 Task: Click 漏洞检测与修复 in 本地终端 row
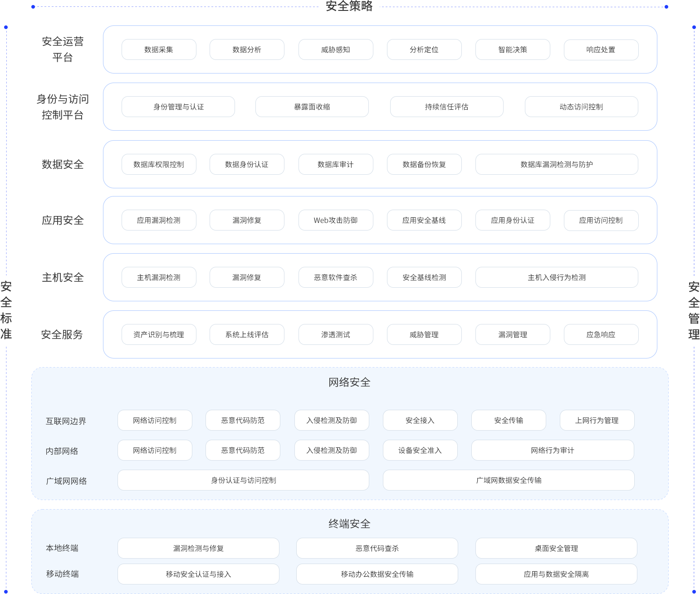[198, 548]
